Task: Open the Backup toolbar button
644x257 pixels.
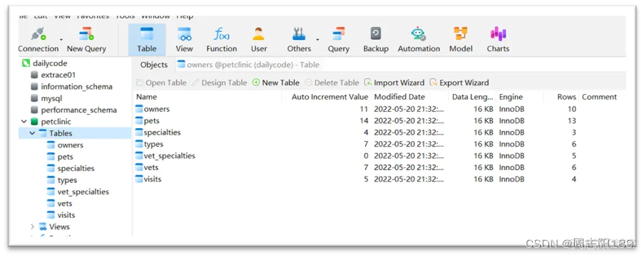Action: 376,40
